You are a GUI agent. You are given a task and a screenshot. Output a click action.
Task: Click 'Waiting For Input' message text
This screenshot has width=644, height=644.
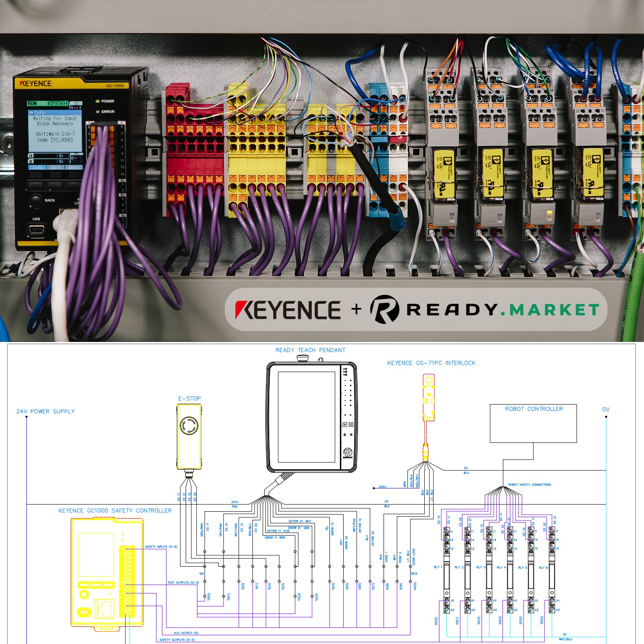point(55,118)
